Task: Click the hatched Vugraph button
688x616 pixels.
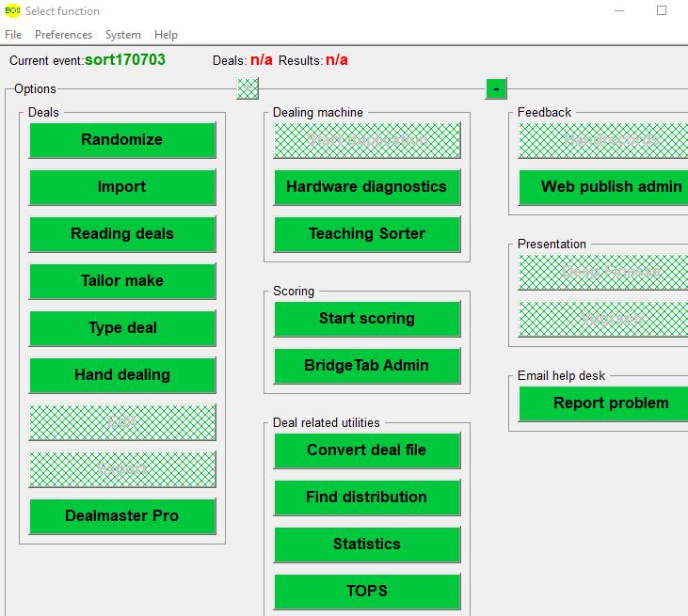Action: coord(603,319)
